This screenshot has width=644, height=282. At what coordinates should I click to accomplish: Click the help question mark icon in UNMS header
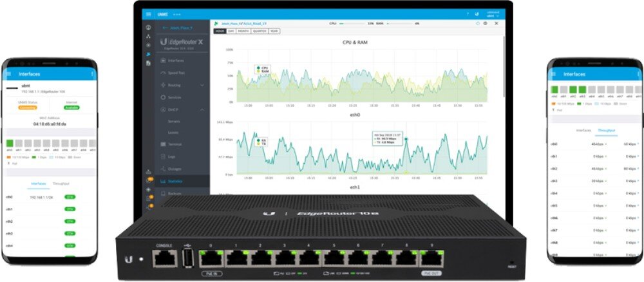coord(468,14)
